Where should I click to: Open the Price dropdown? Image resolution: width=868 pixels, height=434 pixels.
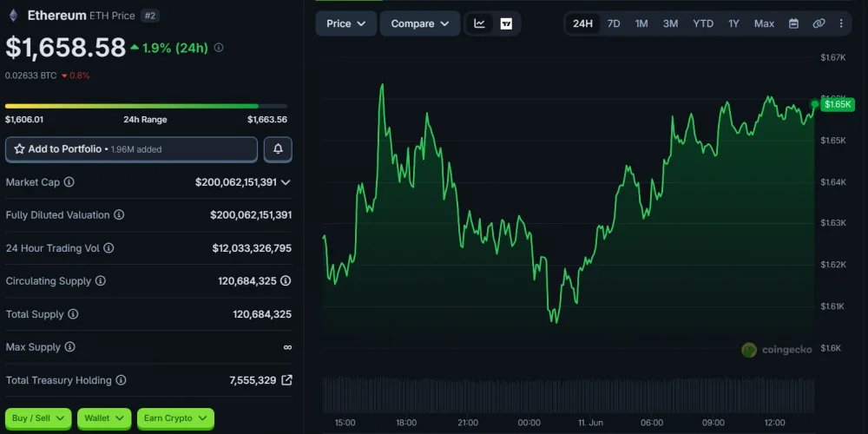coord(346,23)
